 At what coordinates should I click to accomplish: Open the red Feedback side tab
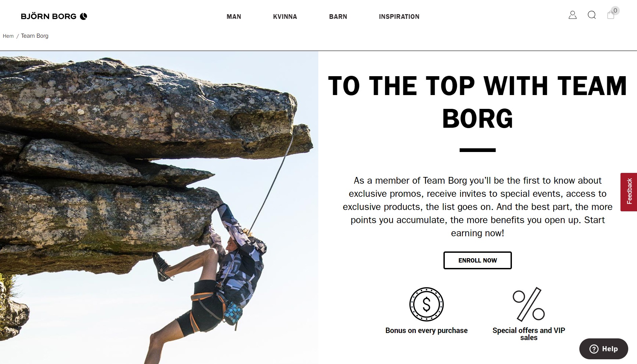tap(629, 192)
